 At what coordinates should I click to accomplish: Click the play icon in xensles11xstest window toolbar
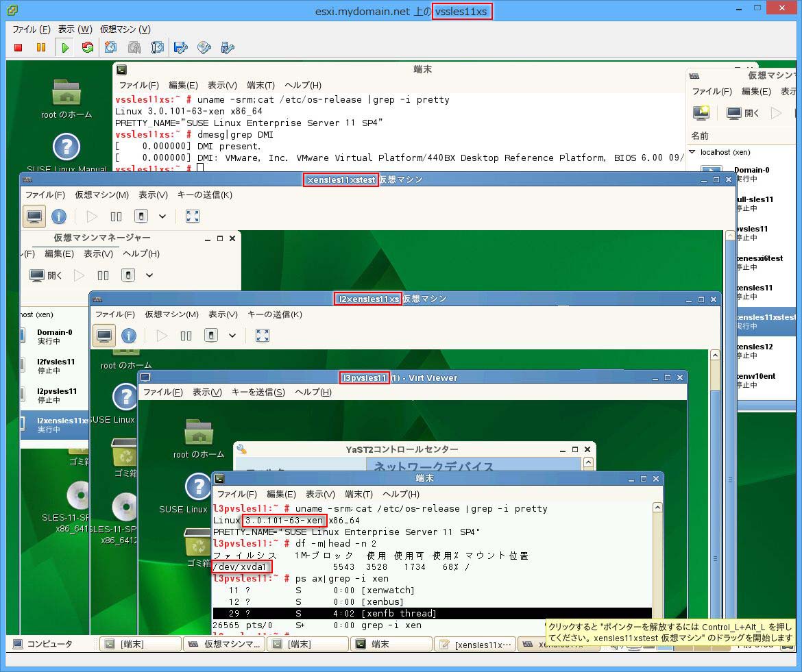92,216
